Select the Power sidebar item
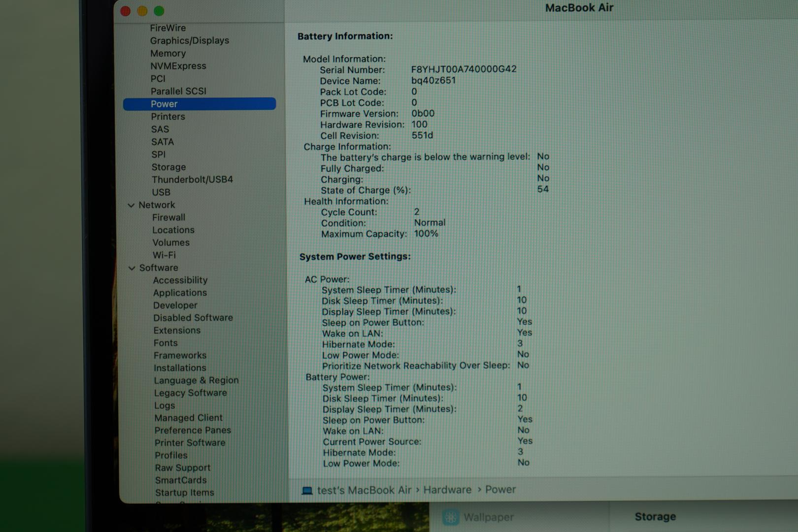The width and height of the screenshot is (798, 532). (x=164, y=104)
